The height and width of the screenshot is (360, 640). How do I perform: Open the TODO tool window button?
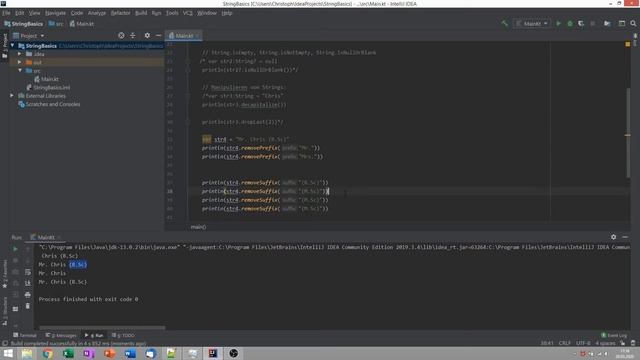tap(123, 335)
